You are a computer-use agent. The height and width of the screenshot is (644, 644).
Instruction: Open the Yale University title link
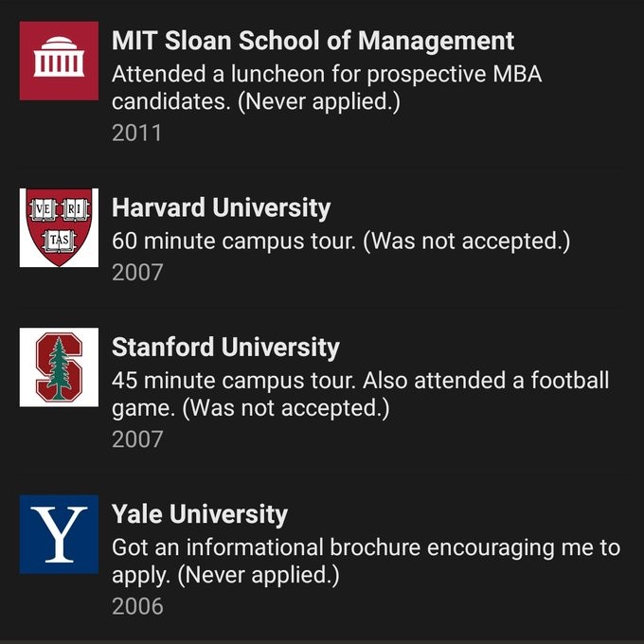tap(199, 514)
